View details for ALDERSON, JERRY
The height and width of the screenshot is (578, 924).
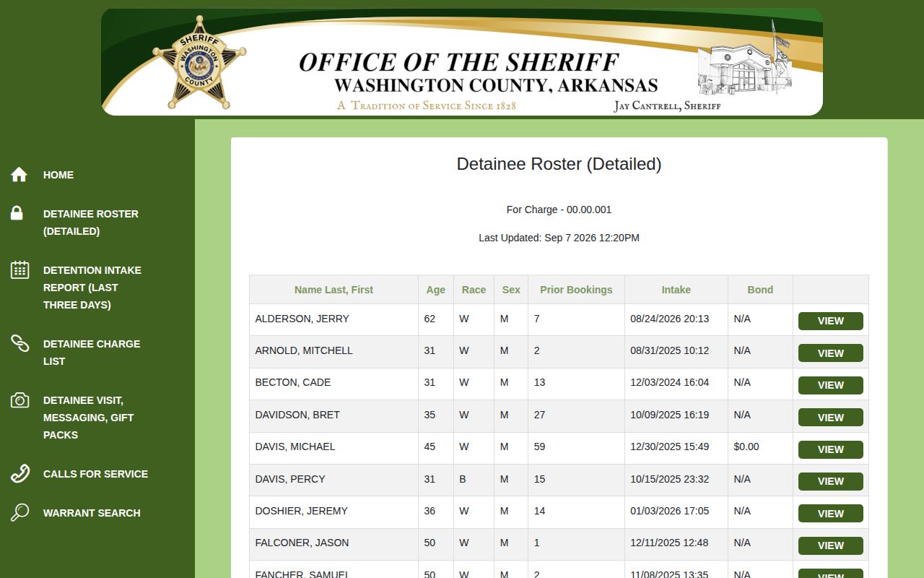tap(830, 321)
